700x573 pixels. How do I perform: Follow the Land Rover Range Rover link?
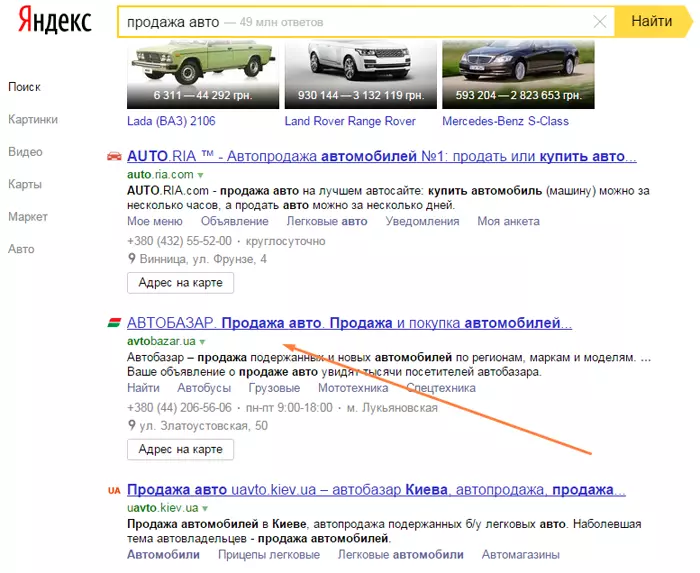tap(350, 121)
